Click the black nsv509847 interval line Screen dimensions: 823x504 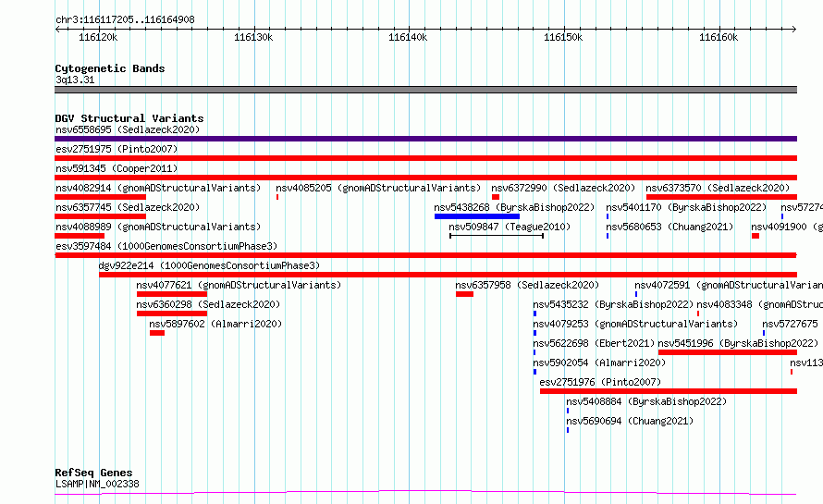point(497,236)
